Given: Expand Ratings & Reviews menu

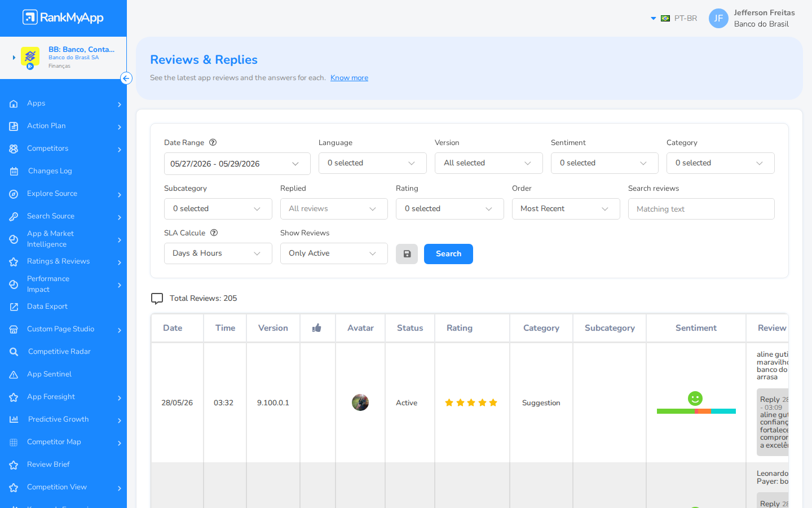Looking at the screenshot, I should point(63,261).
